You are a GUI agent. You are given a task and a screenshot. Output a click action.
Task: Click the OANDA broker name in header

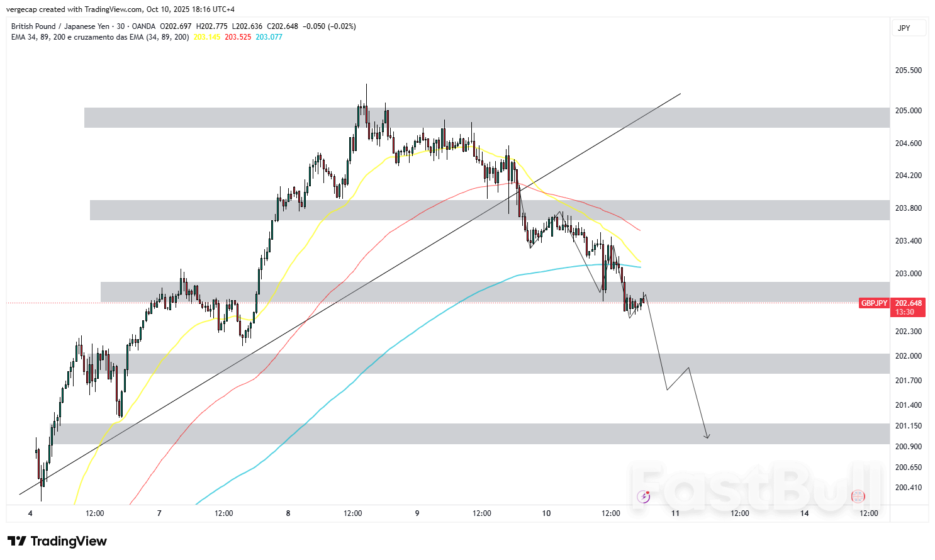pyautogui.click(x=143, y=26)
